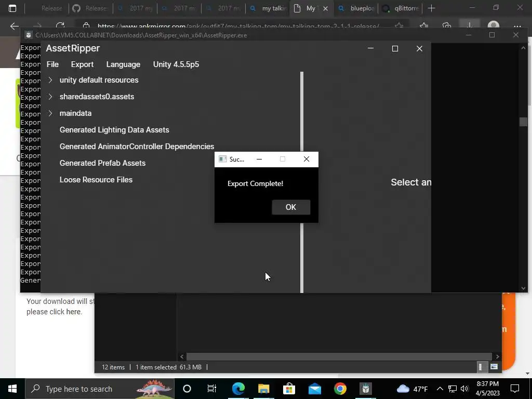The height and width of the screenshot is (399, 532).
Task: Open browser Collections icon
Action: (x=447, y=26)
